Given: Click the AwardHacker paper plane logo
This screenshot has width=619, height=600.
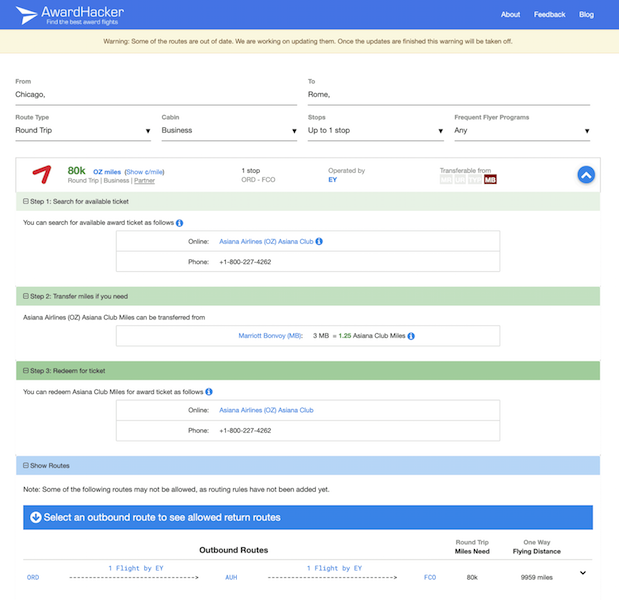Looking at the screenshot, I should (26, 15).
